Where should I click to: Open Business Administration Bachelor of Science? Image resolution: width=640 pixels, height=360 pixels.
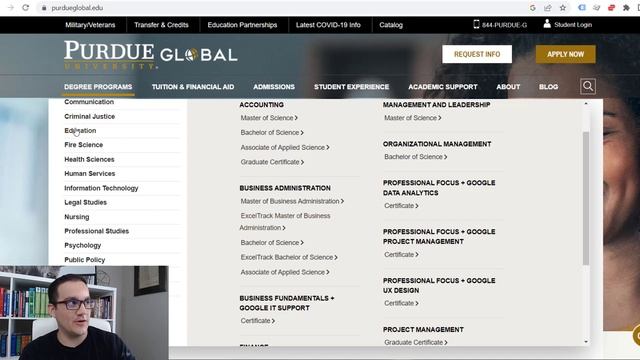point(272,242)
